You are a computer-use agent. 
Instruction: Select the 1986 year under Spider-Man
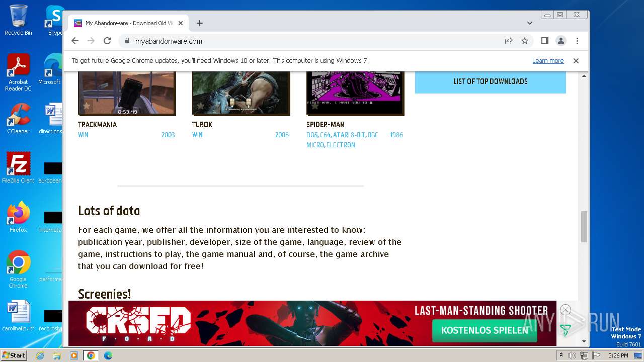[x=396, y=135]
